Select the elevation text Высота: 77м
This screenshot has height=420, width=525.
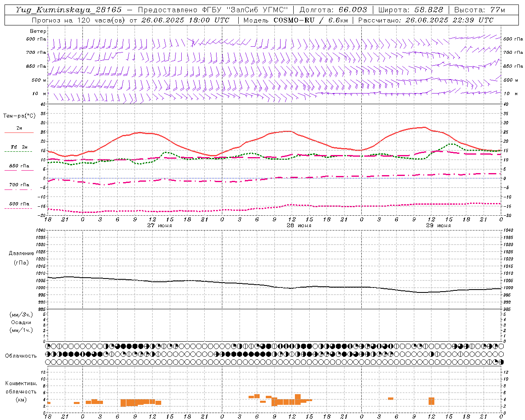pos(479,10)
